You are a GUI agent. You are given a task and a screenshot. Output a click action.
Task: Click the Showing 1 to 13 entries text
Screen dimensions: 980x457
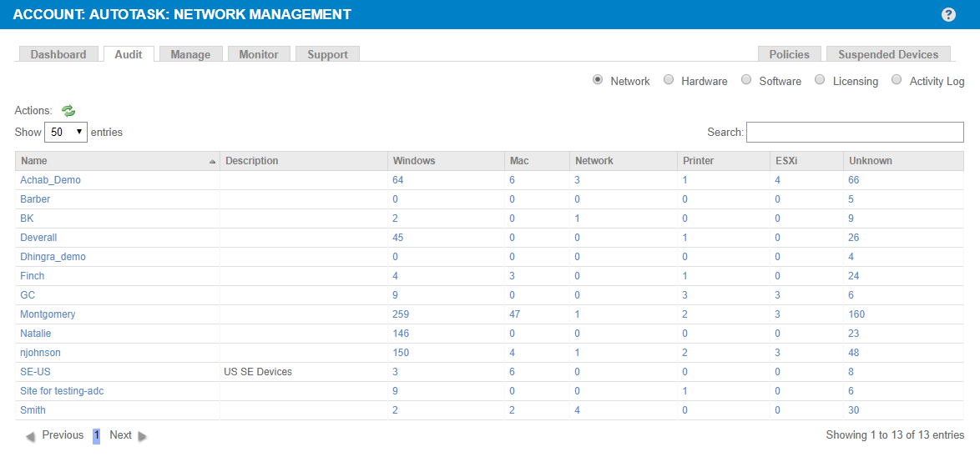tap(895, 434)
